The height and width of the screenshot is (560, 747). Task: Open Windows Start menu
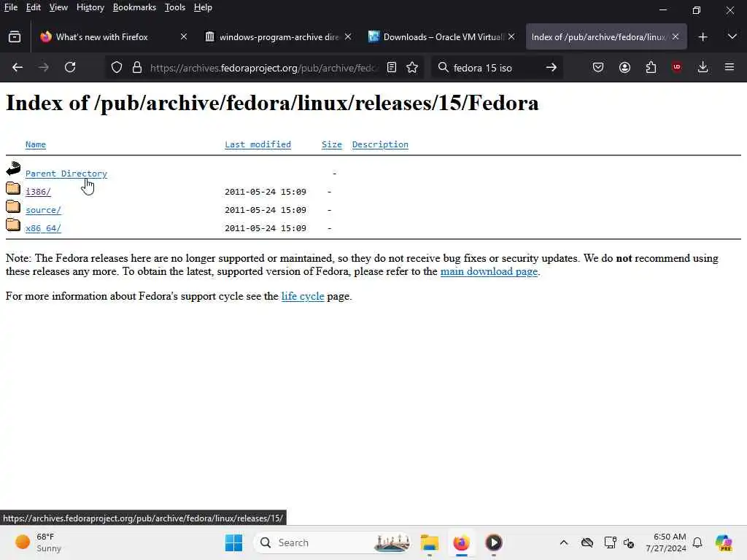coord(233,542)
